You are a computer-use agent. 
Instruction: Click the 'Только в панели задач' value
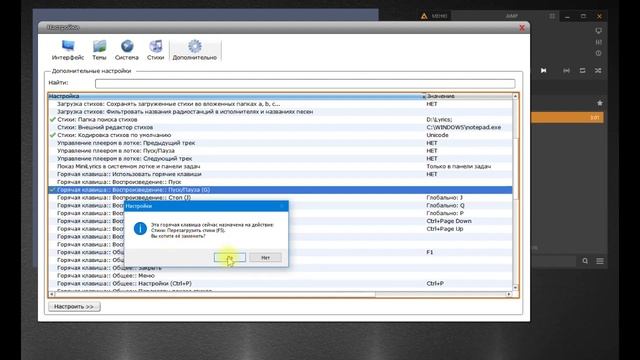[459, 166]
